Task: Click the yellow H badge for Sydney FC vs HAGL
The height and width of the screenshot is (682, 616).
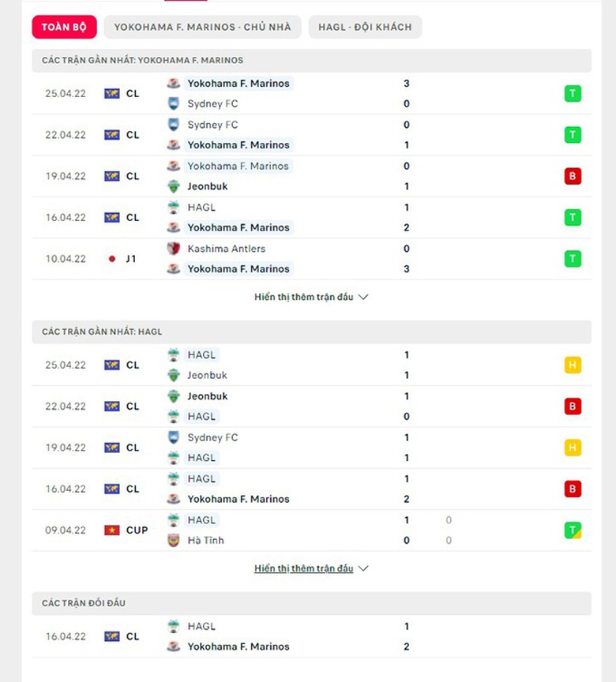Action: [573, 448]
